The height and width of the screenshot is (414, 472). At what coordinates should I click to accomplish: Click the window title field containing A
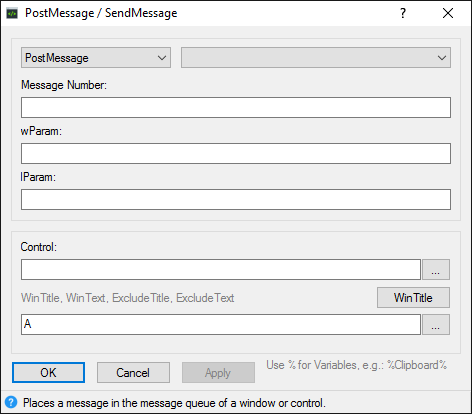(x=221, y=324)
